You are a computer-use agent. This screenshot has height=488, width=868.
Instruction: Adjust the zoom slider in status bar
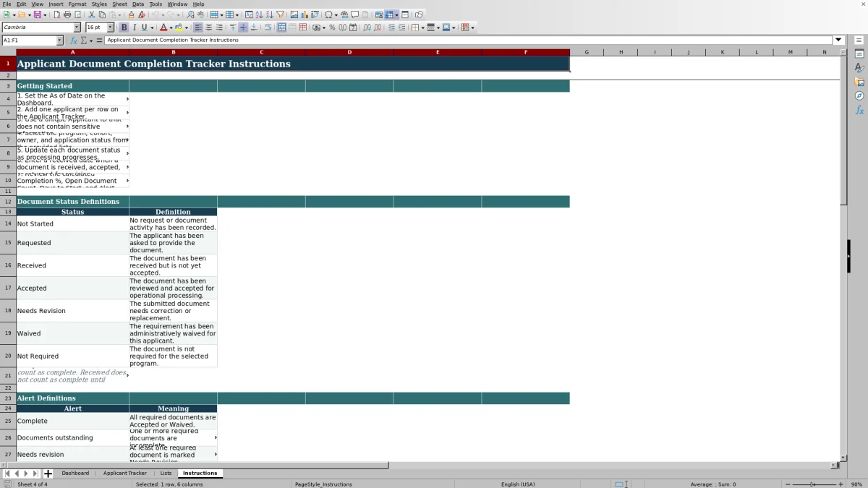point(812,484)
